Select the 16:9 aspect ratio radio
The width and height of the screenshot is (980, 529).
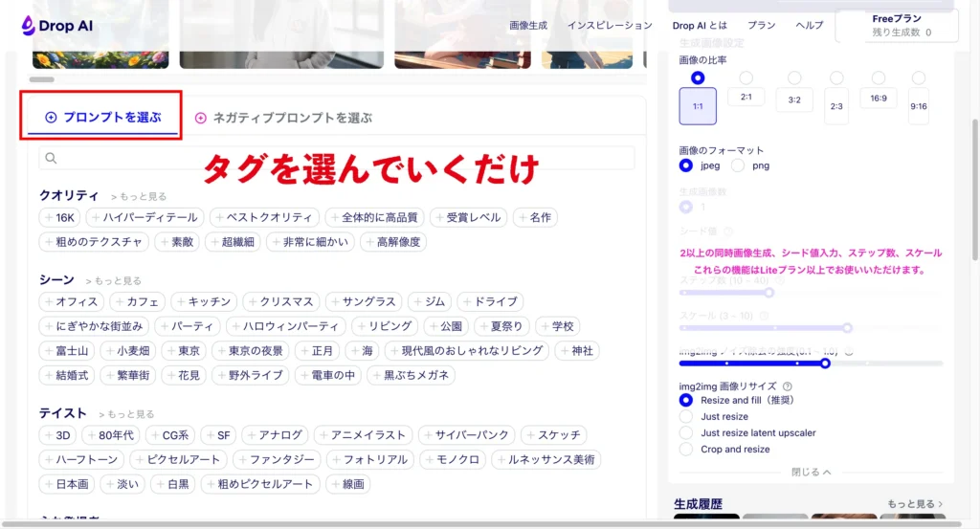click(879, 78)
